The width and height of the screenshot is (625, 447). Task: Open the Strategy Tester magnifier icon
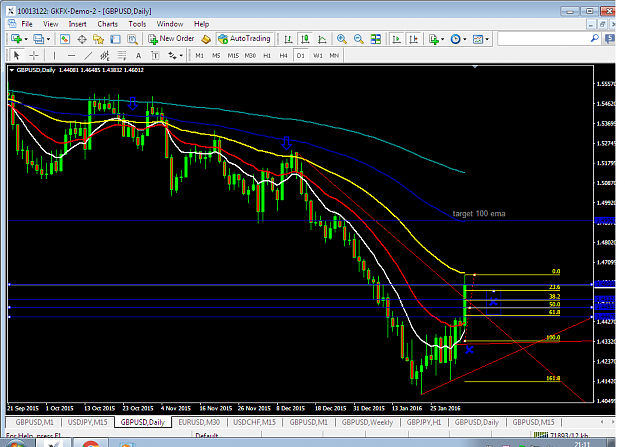[132, 39]
